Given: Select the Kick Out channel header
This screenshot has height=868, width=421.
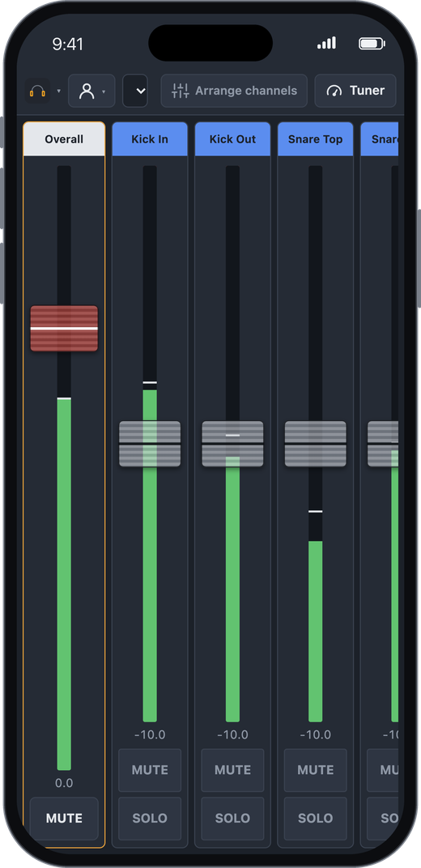Looking at the screenshot, I should pos(233,139).
